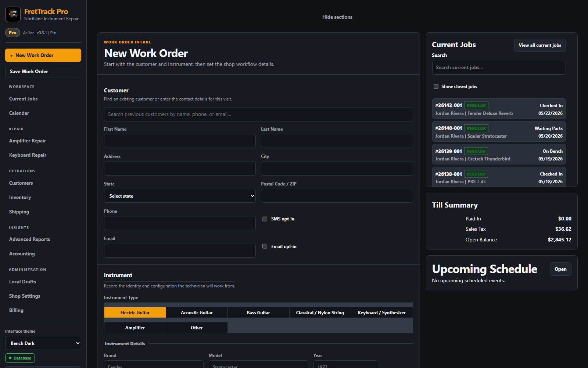Open Inventory page

coord(20,197)
